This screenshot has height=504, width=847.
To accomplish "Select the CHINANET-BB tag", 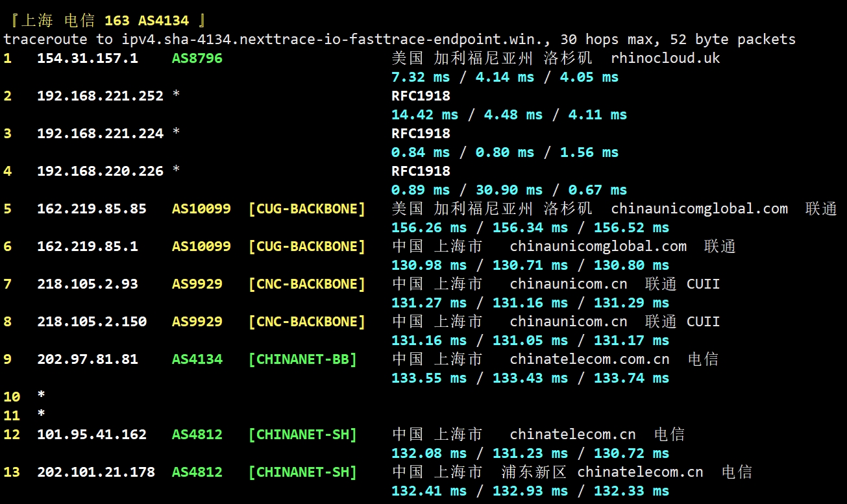I will click(302, 359).
